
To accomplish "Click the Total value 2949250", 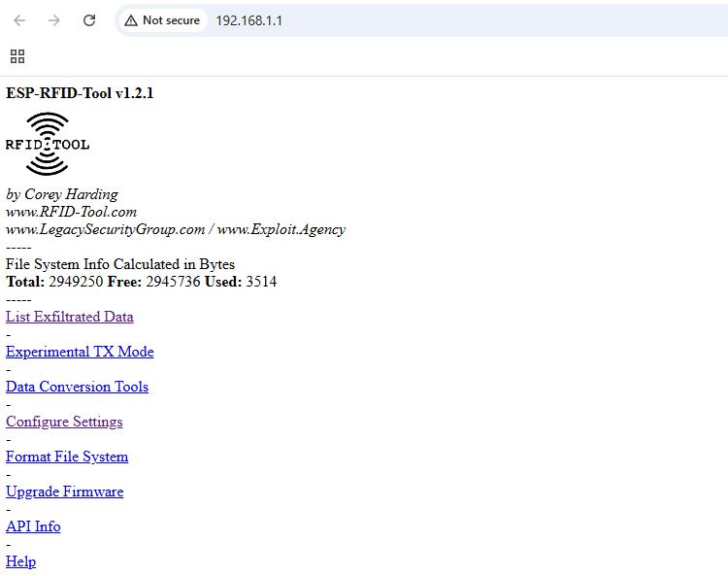I will click(x=76, y=282).
